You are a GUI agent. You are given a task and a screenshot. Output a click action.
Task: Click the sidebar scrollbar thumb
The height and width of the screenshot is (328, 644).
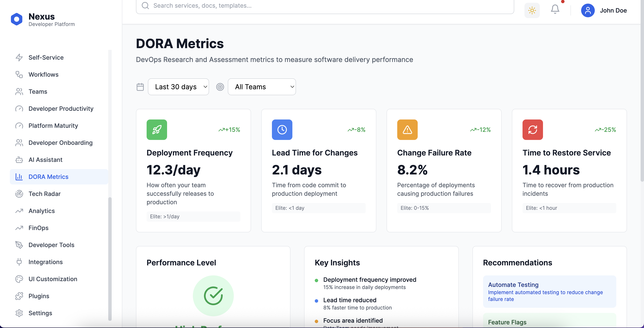click(110, 259)
